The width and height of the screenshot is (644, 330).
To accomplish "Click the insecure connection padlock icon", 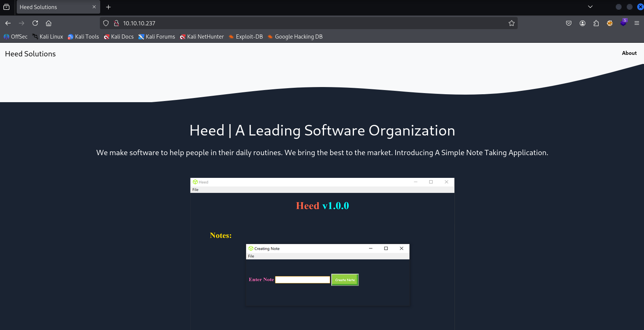I will click(x=116, y=23).
